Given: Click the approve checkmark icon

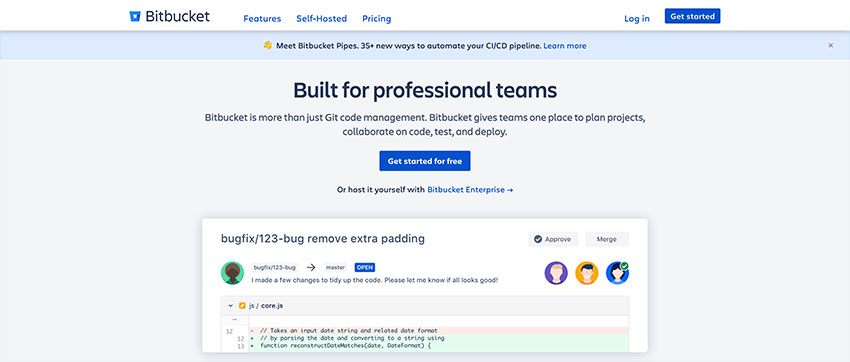Looking at the screenshot, I should [x=538, y=239].
